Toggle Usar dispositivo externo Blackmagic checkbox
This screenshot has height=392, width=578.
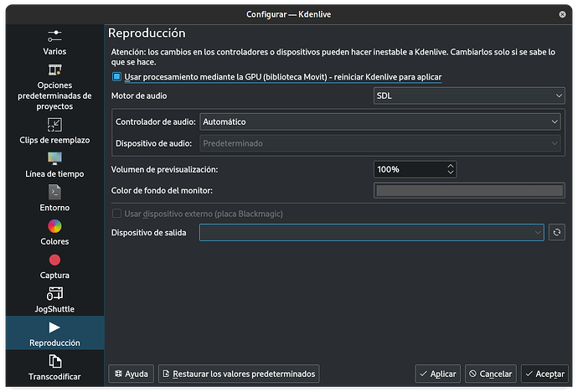pyautogui.click(x=116, y=214)
